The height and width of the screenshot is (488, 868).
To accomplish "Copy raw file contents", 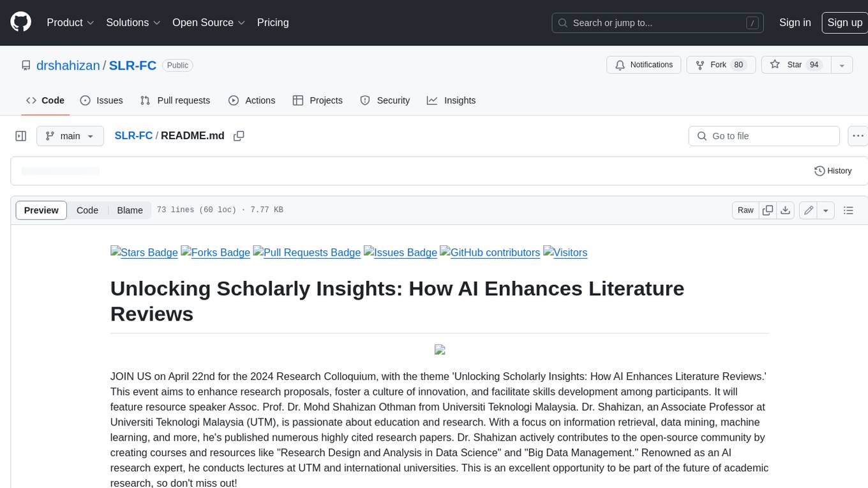I will [768, 210].
